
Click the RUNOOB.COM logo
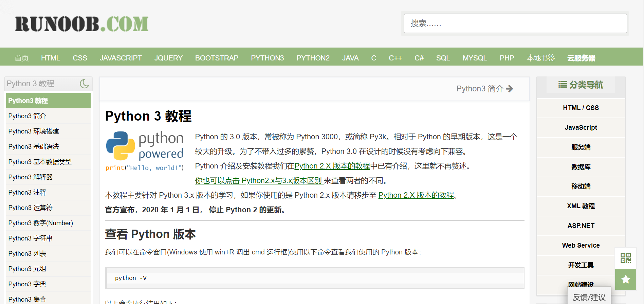click(82, 24)
